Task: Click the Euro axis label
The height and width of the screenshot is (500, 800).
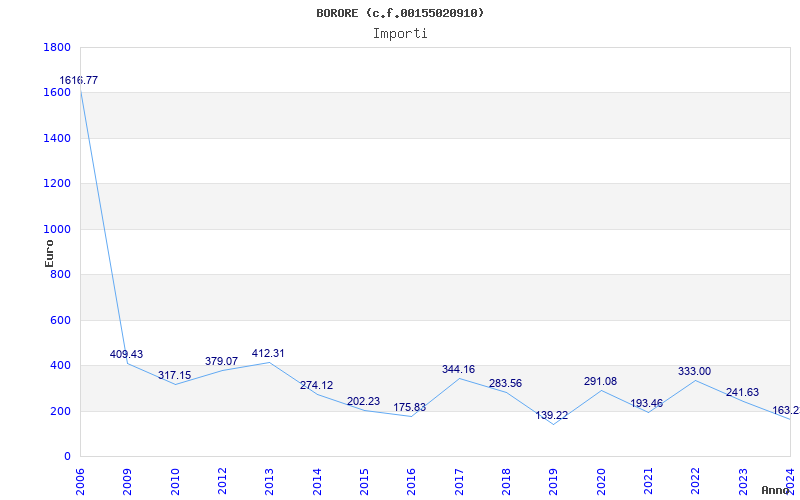Action: point(49,253)
